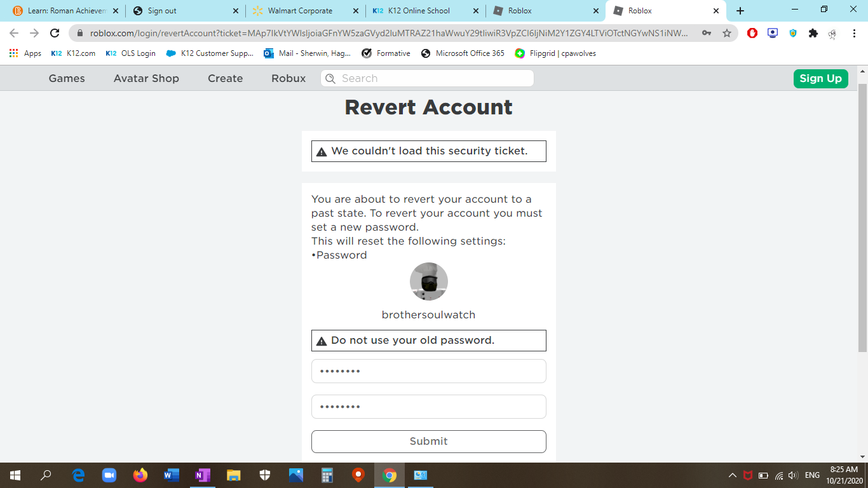Open the Extensions puzzle piece menu
The height and width of the screenshot is (488, 868).
[813, 33]
